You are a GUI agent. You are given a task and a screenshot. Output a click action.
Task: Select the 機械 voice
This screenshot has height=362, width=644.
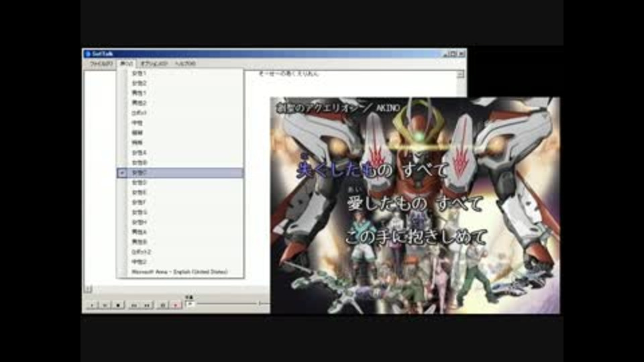click(x=180, y=133)
